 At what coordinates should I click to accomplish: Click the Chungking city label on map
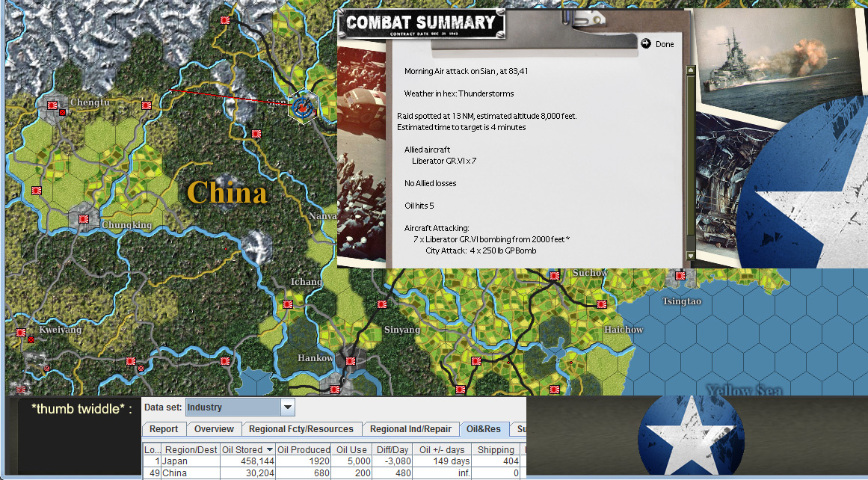tap(127, 225)
